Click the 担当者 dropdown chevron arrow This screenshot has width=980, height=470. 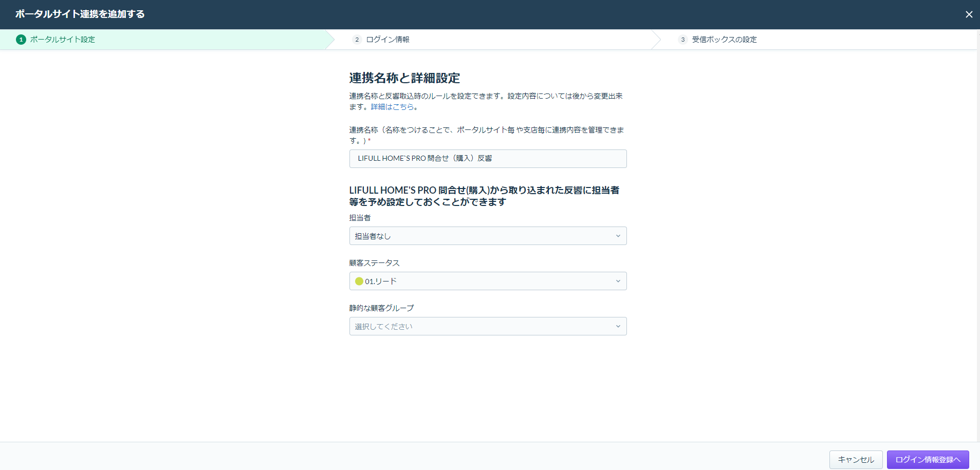click(618, 236)
